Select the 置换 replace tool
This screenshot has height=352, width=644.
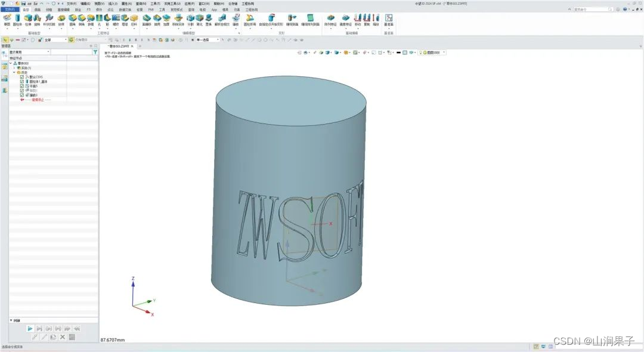[209, 19]
